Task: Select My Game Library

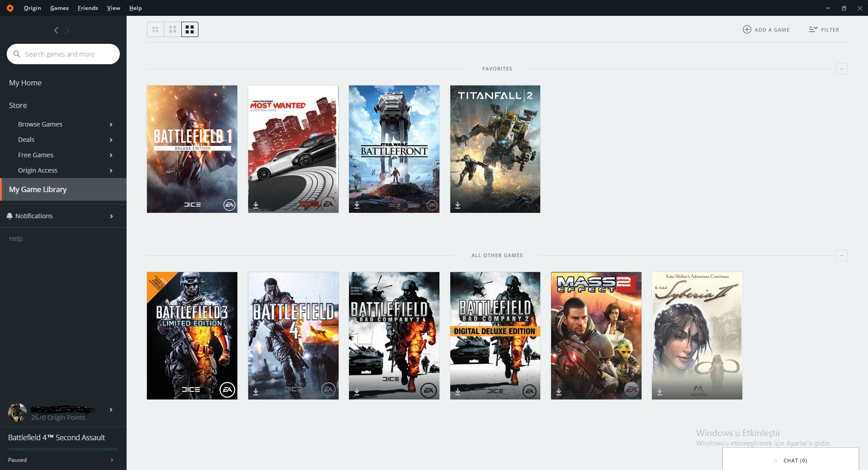Action: tap(63, 189)
